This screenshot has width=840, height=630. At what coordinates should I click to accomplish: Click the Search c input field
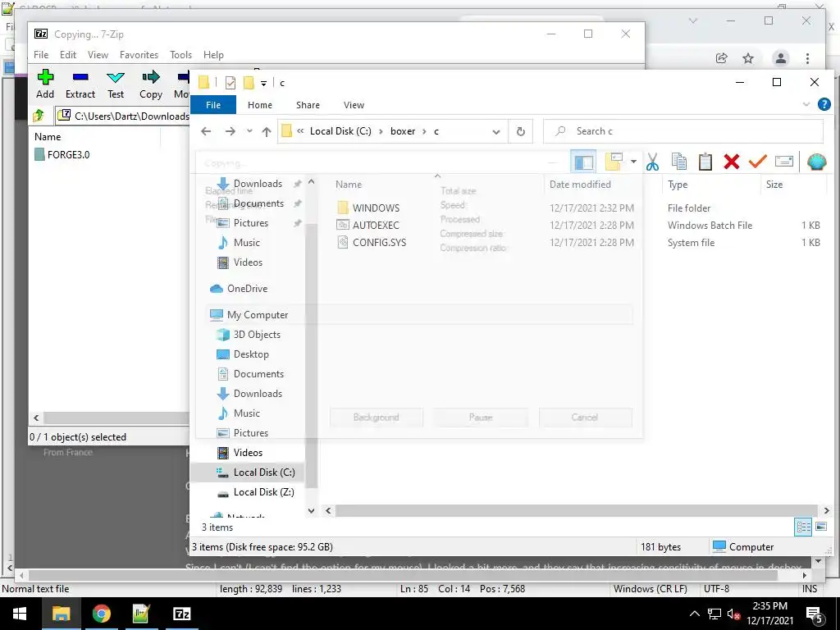pyautogui.click(x=683, y=131)
